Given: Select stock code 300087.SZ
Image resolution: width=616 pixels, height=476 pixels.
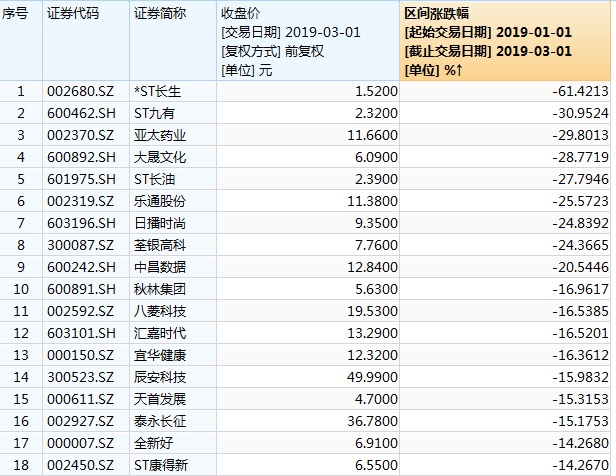Looking at the screenshot, I should coord(86,245).
